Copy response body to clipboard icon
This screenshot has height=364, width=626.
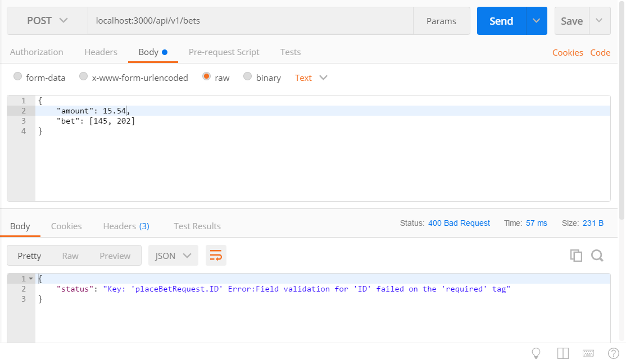coord(576,256)
